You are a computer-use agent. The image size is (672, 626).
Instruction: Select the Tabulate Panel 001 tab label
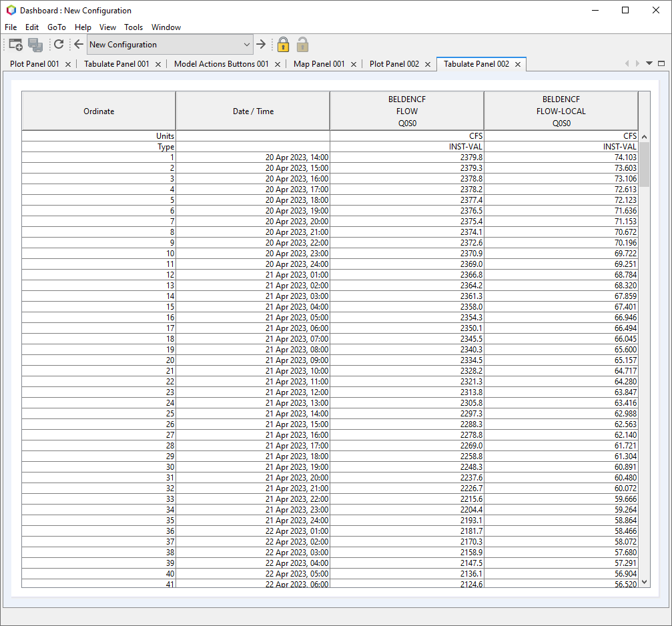[x=117, y=63]
